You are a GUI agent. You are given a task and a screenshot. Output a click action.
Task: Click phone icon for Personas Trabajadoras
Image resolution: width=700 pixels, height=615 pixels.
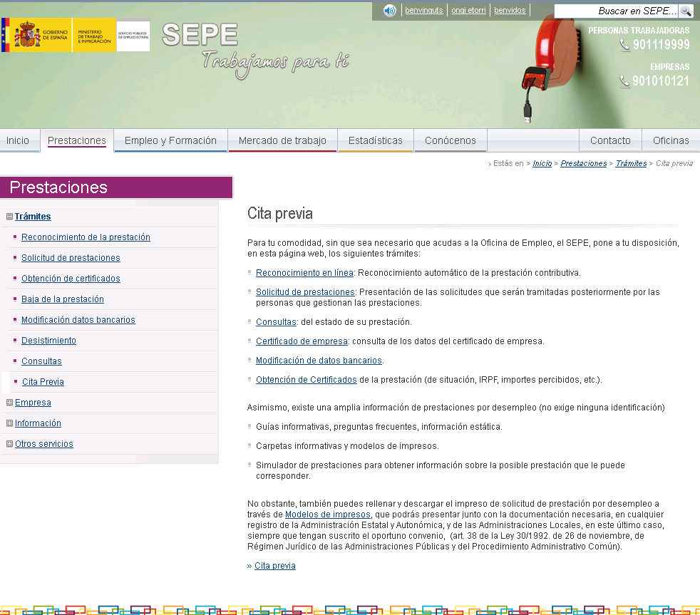click(x=624, y=45)
